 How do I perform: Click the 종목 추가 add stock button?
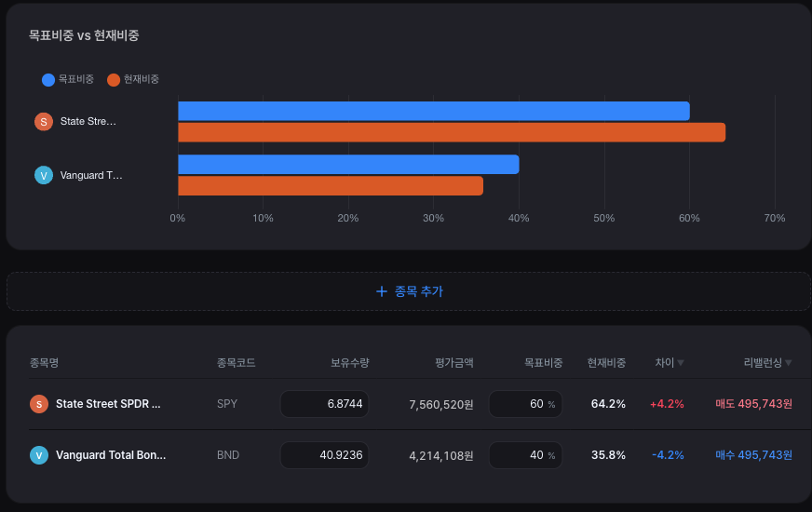[x=409, y=291]
